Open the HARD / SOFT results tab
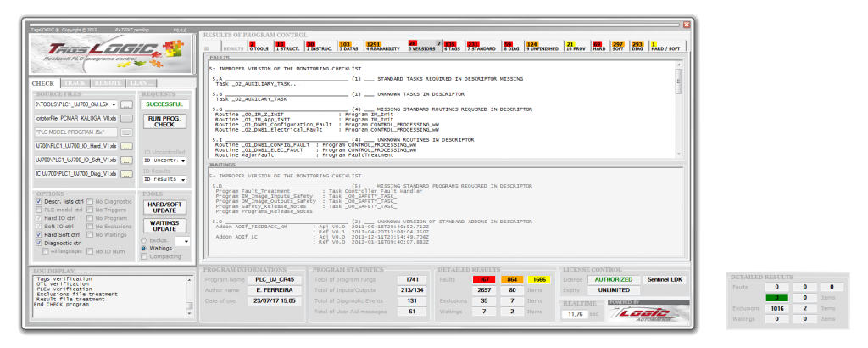This screenshot has width=868, height=348. pyautogui.click(x=666, y=47)
